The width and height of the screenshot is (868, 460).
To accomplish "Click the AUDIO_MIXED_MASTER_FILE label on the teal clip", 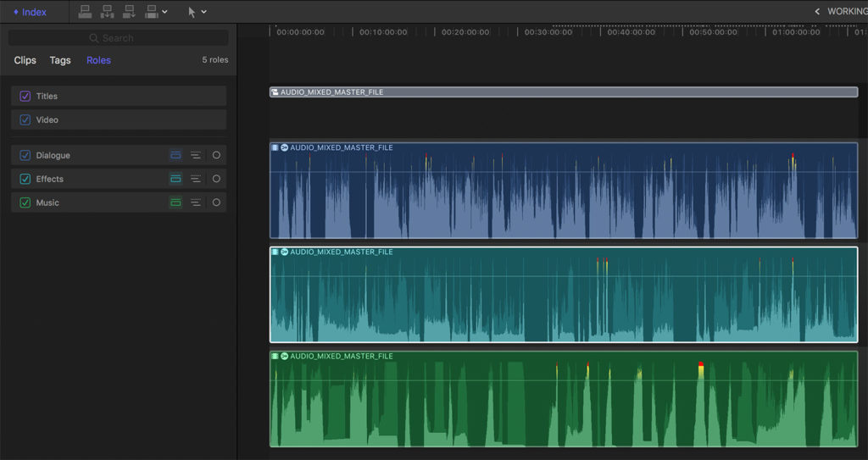I will (342, 252).
